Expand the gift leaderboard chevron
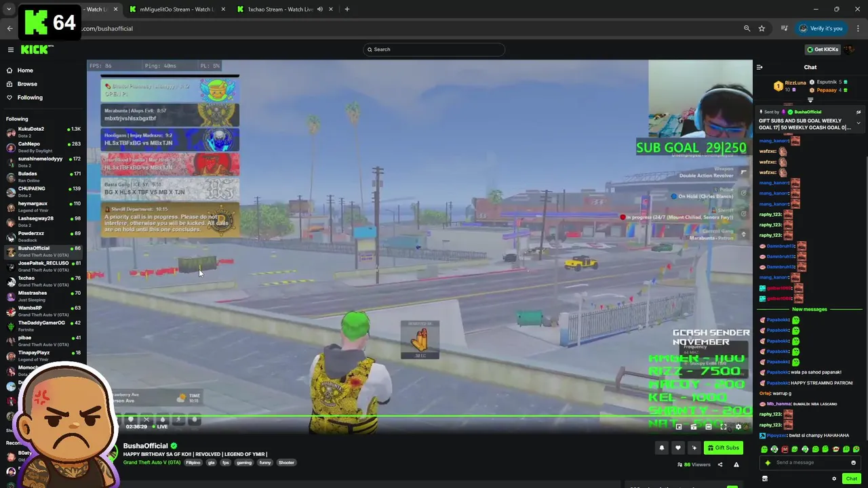Image resolution: width=868 pixels, height=488 pixels. [x=810, y=100]
